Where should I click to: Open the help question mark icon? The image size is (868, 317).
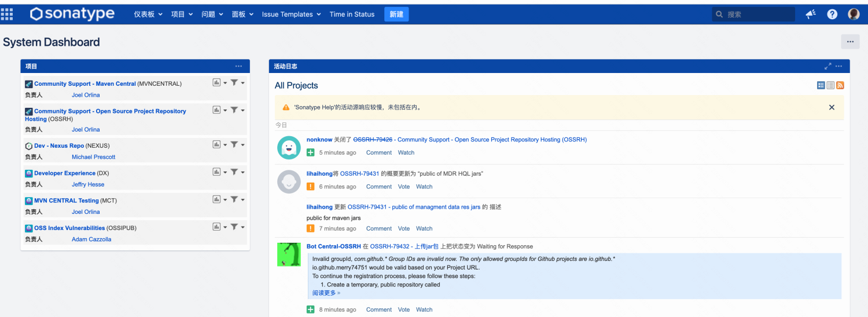point(832,14)
